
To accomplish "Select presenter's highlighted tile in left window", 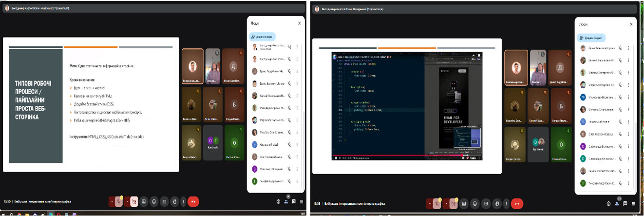I will pyautogui.click(x=192, y=67).
